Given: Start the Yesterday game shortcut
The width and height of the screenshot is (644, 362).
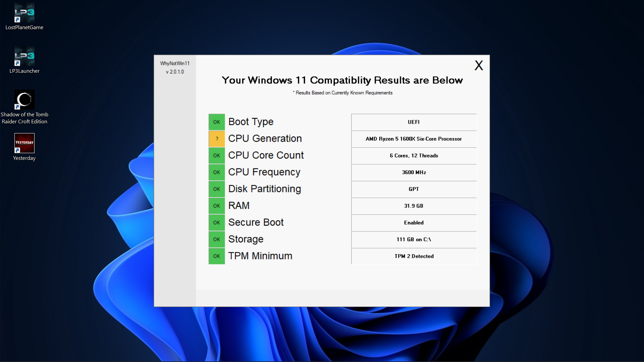Looking at the screenshot, I should coord(24,142).
